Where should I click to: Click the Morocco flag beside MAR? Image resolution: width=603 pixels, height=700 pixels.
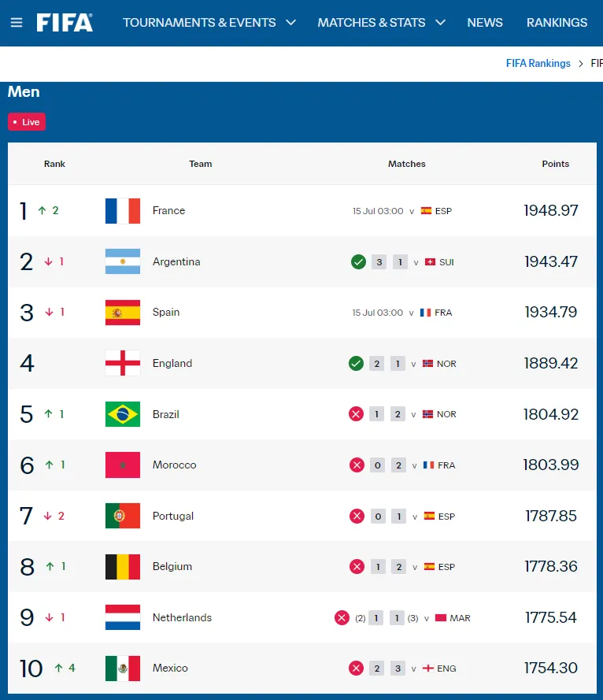441,618
